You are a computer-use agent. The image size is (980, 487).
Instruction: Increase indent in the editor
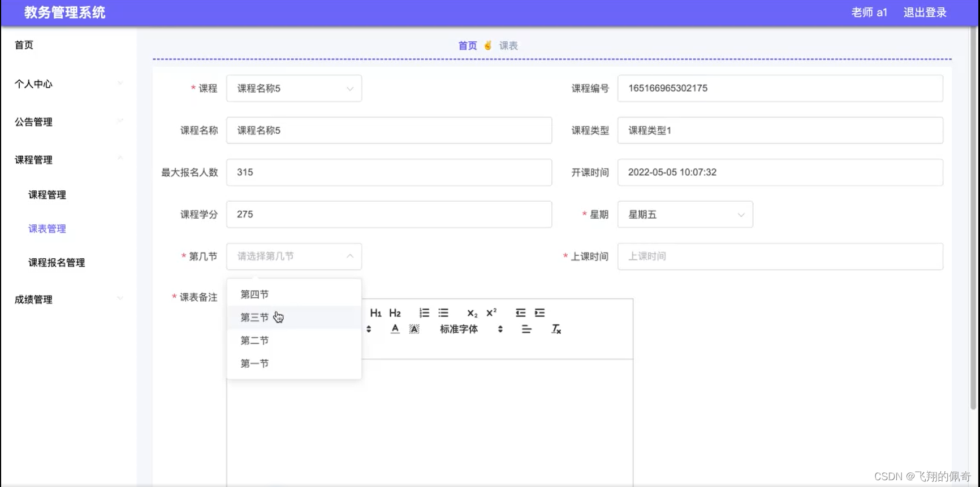pyautogui.click(x=540, y=313)
